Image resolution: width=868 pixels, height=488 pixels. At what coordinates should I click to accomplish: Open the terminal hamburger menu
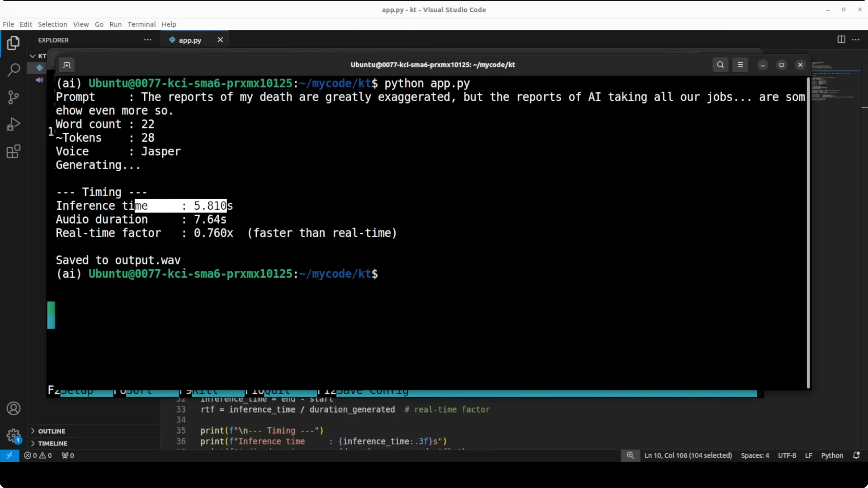[740, 65]
